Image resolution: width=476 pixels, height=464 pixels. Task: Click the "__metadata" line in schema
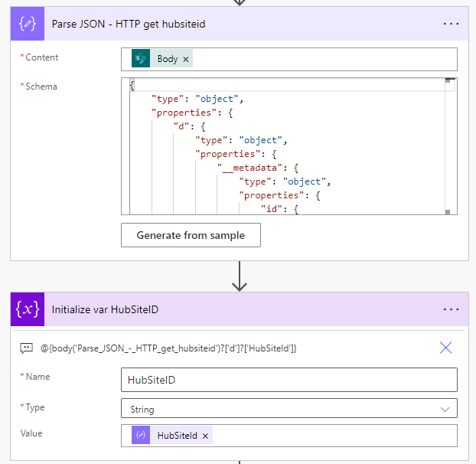[258, 168]
